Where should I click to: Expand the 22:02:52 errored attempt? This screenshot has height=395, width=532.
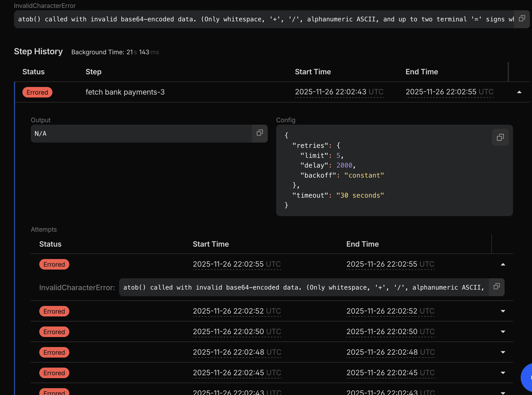[x=503, y=311]
